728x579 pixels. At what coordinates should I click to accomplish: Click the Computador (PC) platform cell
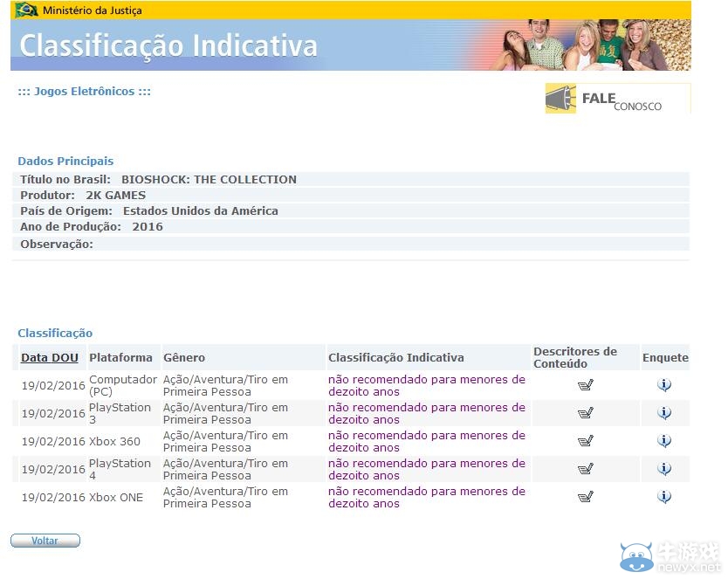pyautogui.click(x=123, y=385)
